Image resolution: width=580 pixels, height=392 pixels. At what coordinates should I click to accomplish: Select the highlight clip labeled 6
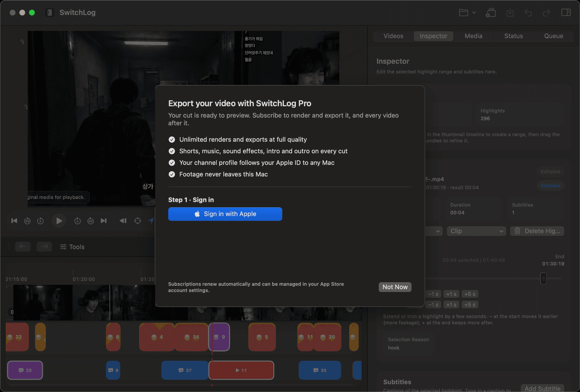[x=113, y=337]
